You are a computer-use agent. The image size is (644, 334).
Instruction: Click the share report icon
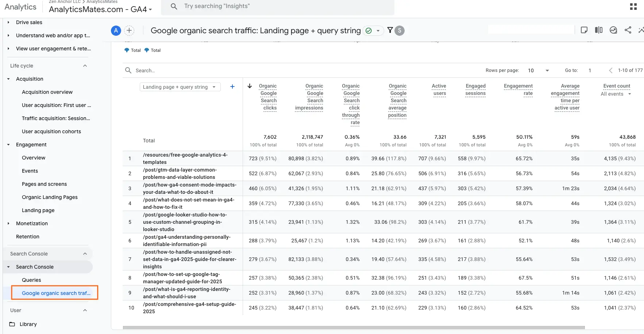tap(628, 30)
